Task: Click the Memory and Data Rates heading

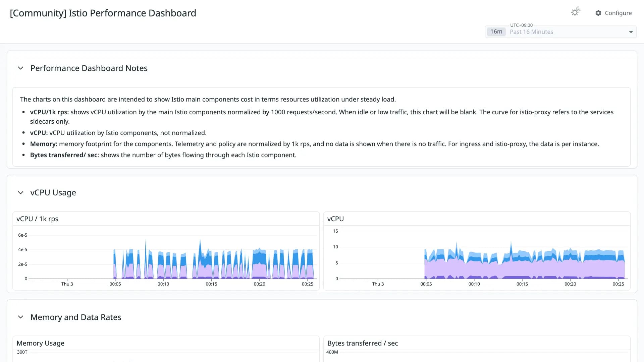Action: [76, 317]
